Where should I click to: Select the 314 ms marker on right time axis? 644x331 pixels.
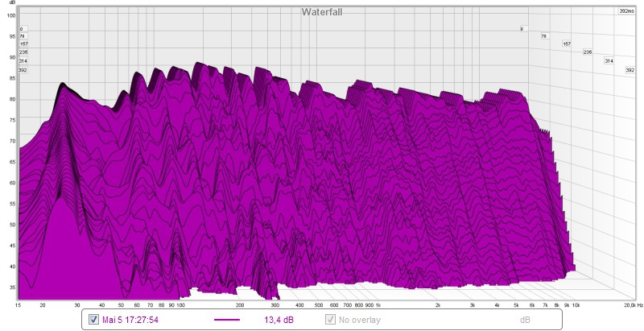[x=609, y=61]
